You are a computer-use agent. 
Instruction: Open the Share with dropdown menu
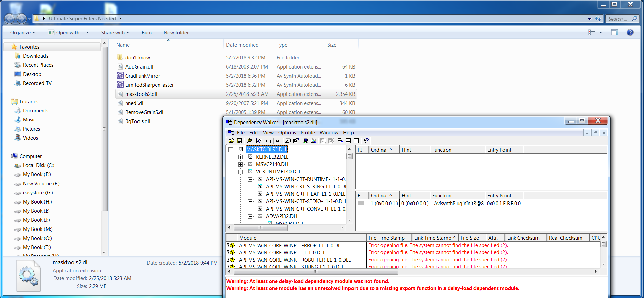(x=115, y=33)
